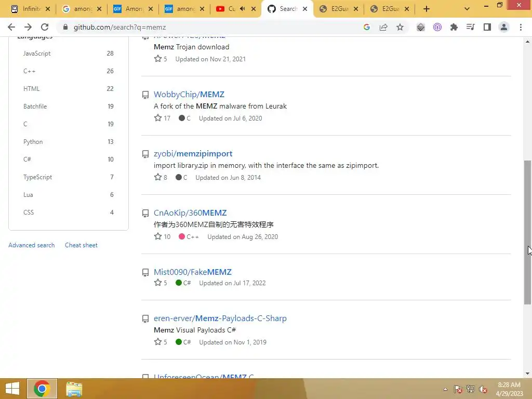
Task: Click the purple circular extension icon
Action: pos(437,27)
